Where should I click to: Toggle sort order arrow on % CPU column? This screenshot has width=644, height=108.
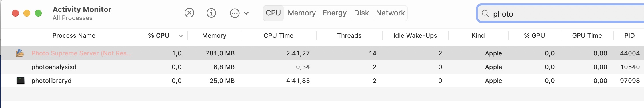[x=181, y=36]
